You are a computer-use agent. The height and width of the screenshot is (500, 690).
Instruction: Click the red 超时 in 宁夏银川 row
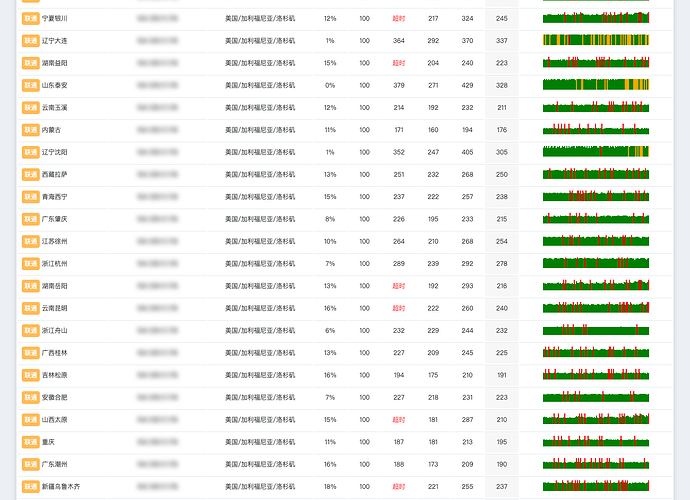(399, 18)
